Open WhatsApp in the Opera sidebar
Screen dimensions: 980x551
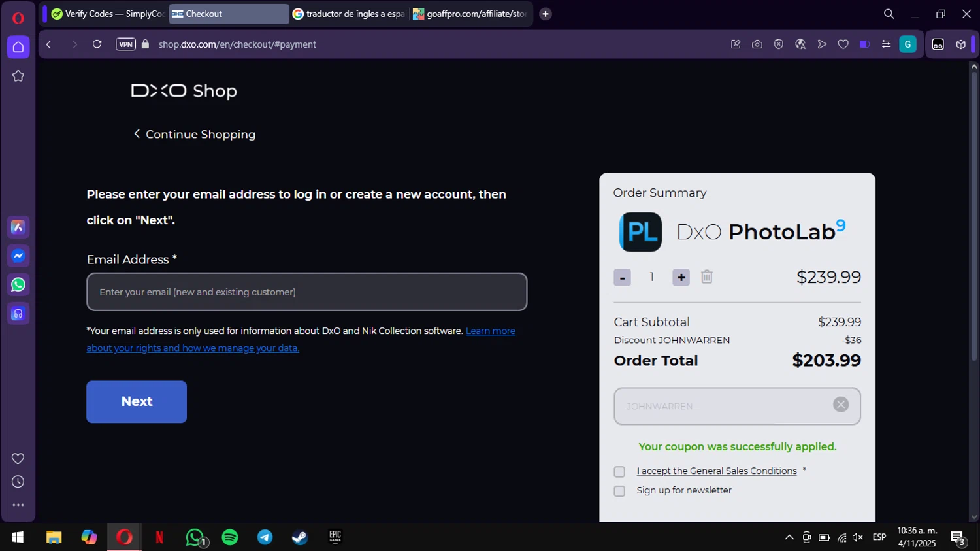[18, 284]
